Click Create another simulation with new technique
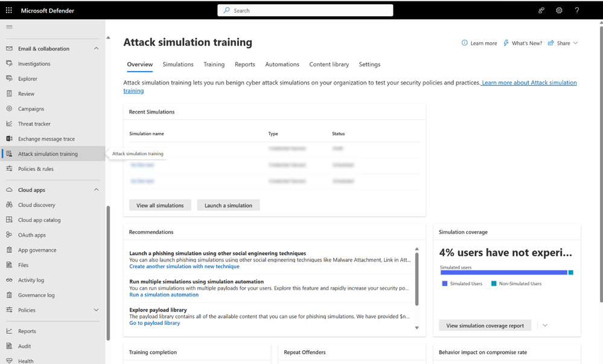 pos(184,266)
